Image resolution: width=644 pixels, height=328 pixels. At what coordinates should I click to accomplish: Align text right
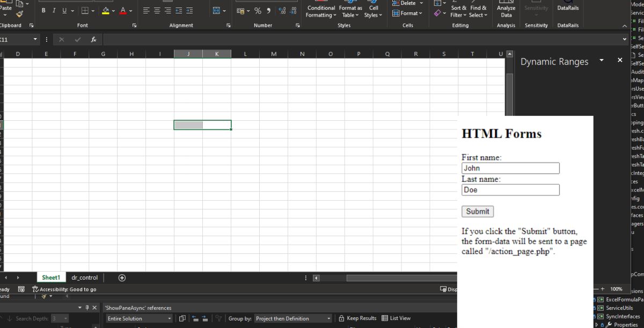167,11
